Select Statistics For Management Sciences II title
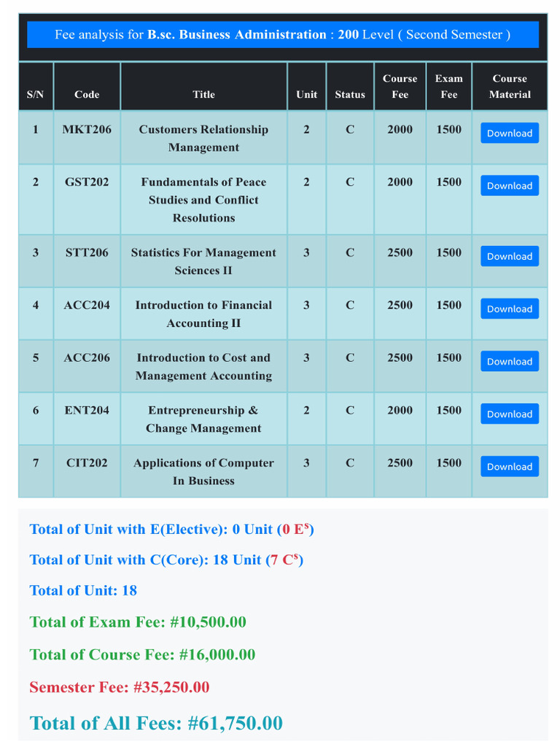 pos(204,261)
